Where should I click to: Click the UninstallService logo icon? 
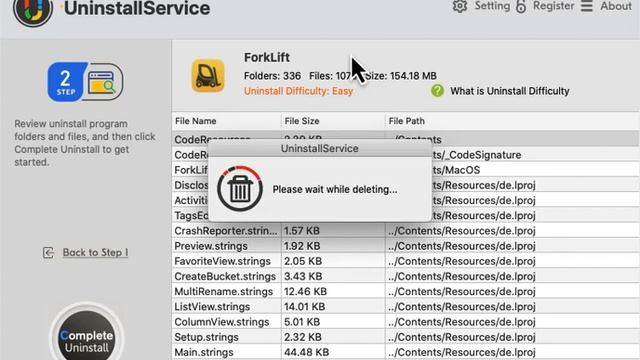tap(33, 11)
